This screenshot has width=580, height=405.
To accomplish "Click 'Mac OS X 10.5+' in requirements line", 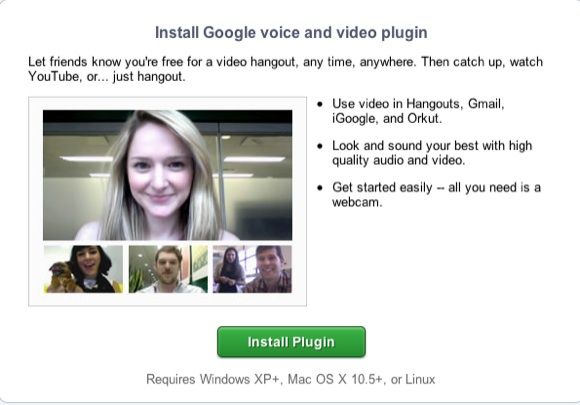I will (334, 379).
